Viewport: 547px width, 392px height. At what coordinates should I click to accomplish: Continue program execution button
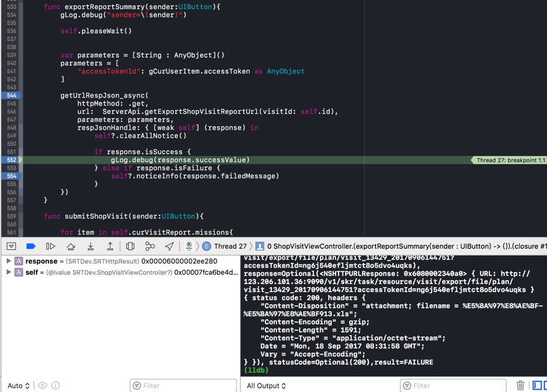coord(51,246)
